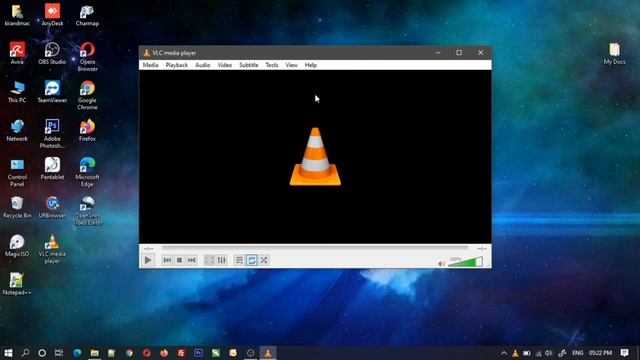
Task: Open the Windows Start menu
Action: (8, 353)
